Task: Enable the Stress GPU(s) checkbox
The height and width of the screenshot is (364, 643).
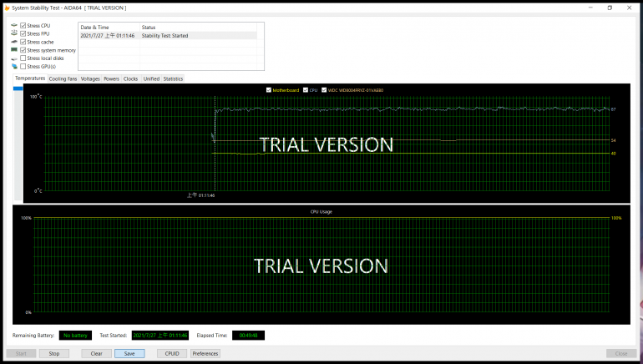Action: click(23, 66)
